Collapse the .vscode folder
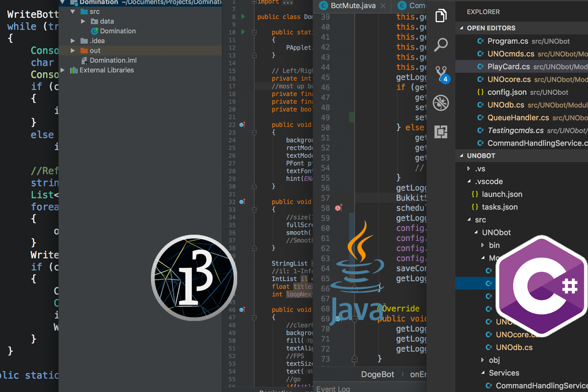Screen dimensions: 588x392 (x=469, y=181)
